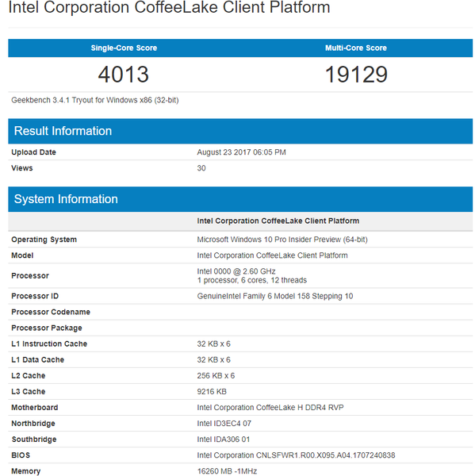Viewport: 475px width, 476px height.
Task: Click the bold table column header 'Intel Corporation CoffeeLake Client Platform'
Action: tap(278, 221)
